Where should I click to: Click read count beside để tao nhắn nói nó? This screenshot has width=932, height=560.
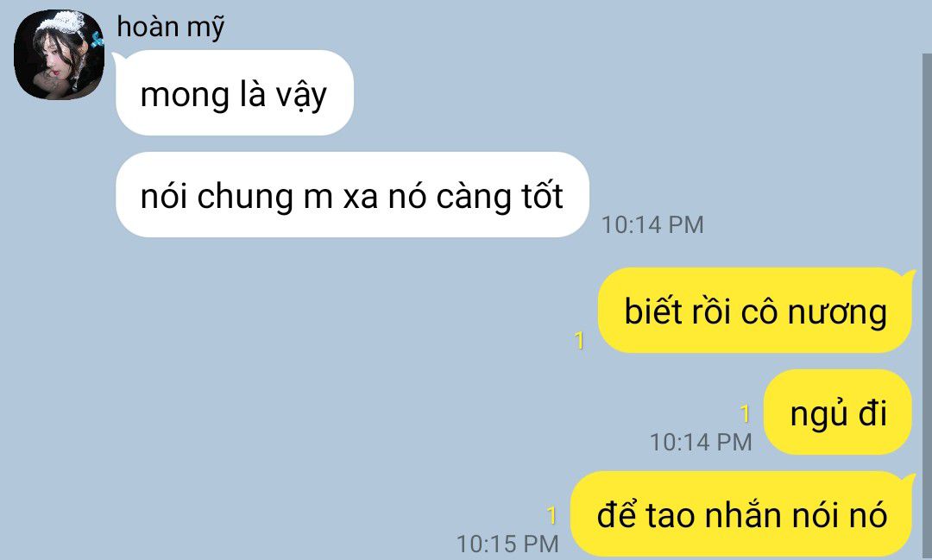pyautogui.click(x=551, y=515)
